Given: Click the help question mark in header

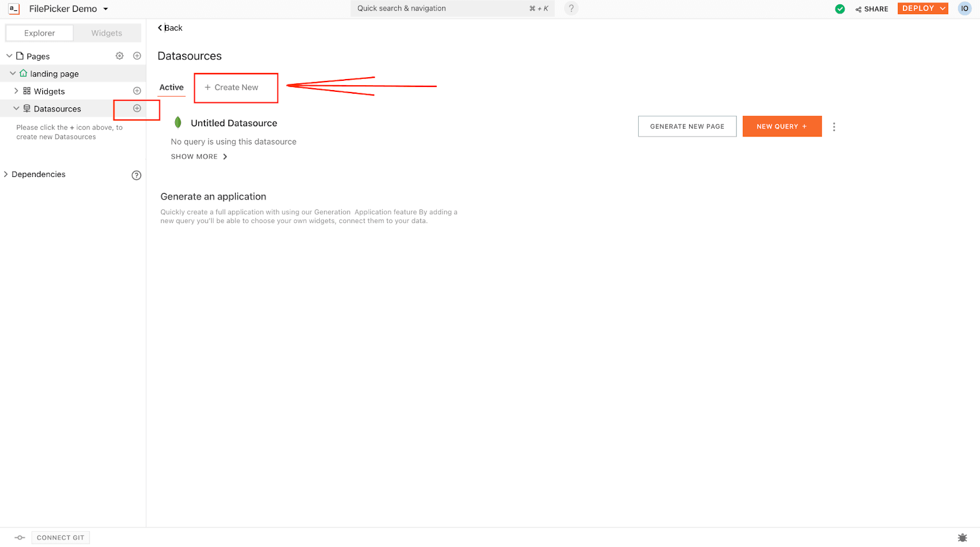Looking at the screenshot, I should point(571,9).
